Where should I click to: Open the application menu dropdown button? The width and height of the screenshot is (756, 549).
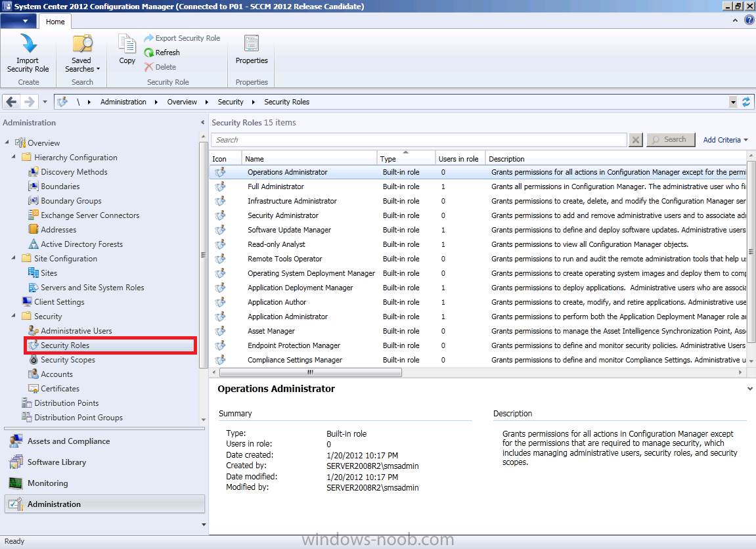click(x=19, y=21)
